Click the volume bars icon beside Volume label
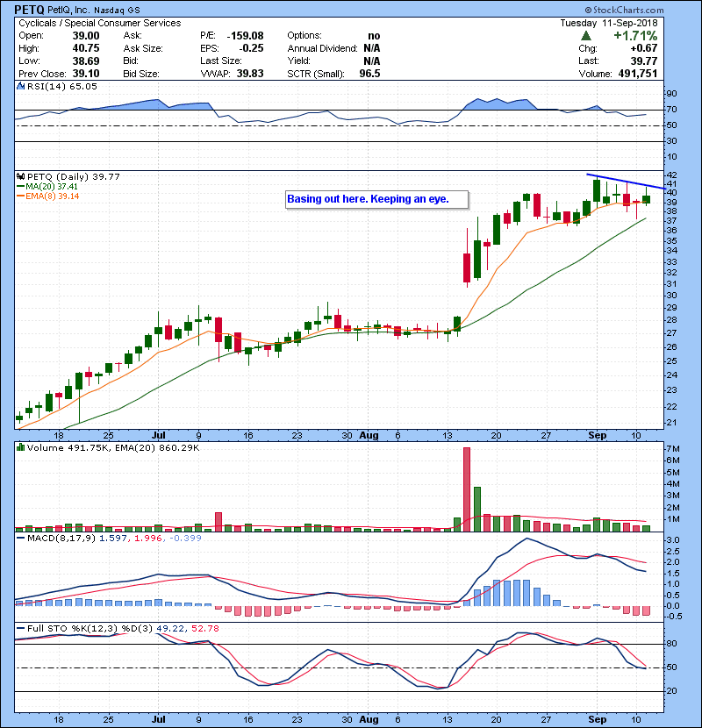Image resolution: width=702 pixels, height=728 pixels. point(20,447)
